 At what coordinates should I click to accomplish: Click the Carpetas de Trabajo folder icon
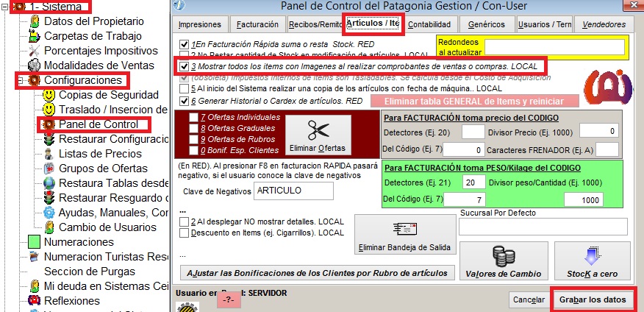click(35, 36)
